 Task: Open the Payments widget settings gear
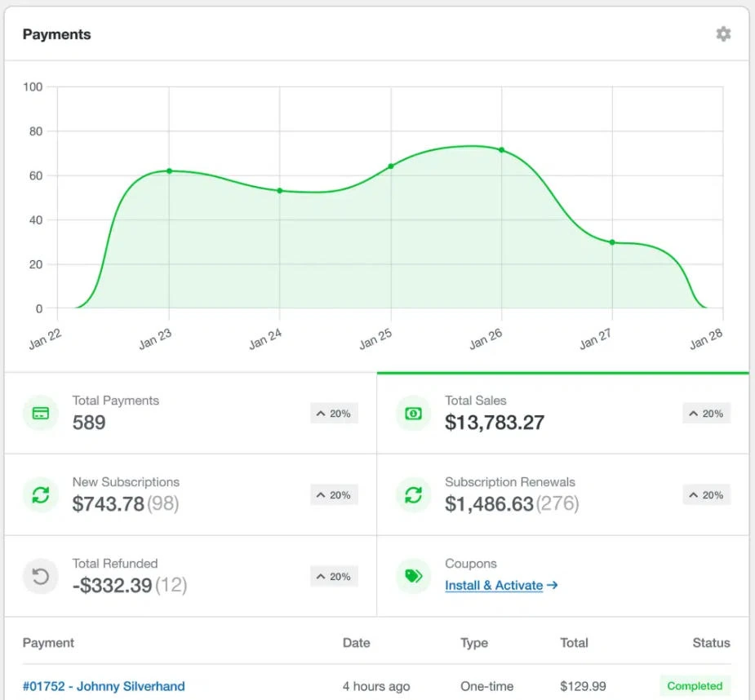pyautogui.click(x=723, y=34)
